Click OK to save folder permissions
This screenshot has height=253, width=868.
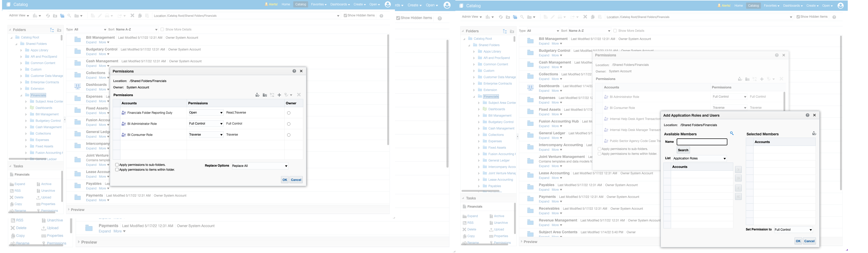(x=285, y=179)
